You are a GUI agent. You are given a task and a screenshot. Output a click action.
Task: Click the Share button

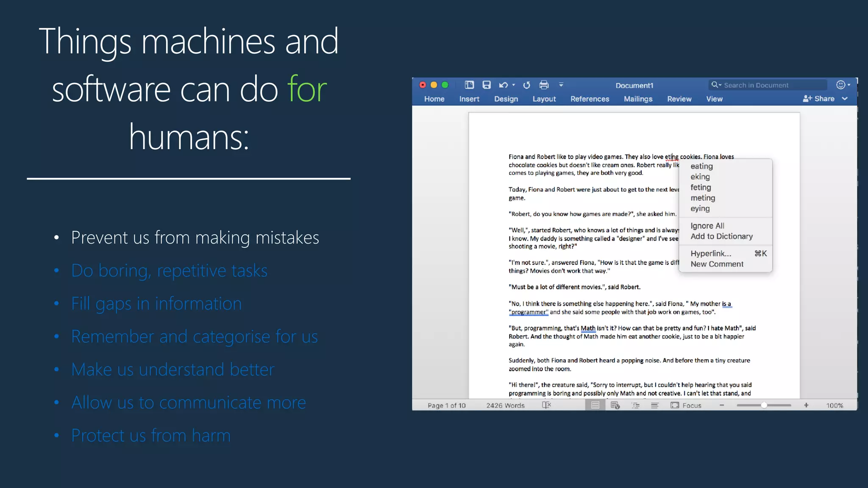pos(818,99)
